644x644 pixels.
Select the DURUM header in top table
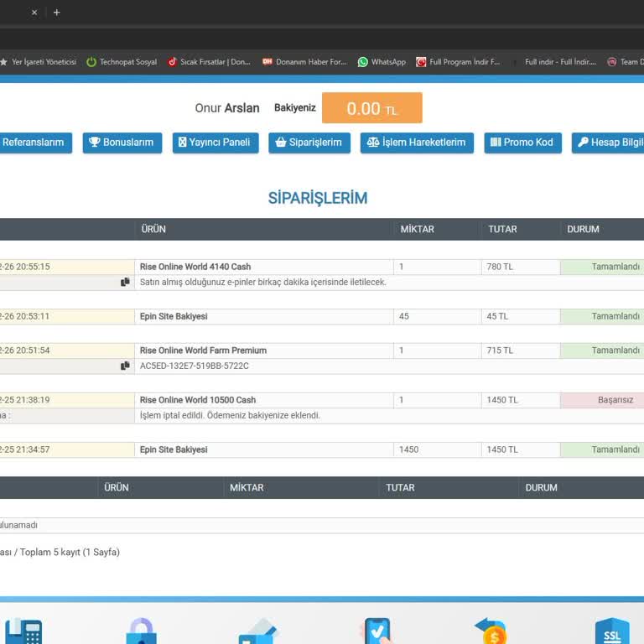(583, 229)
